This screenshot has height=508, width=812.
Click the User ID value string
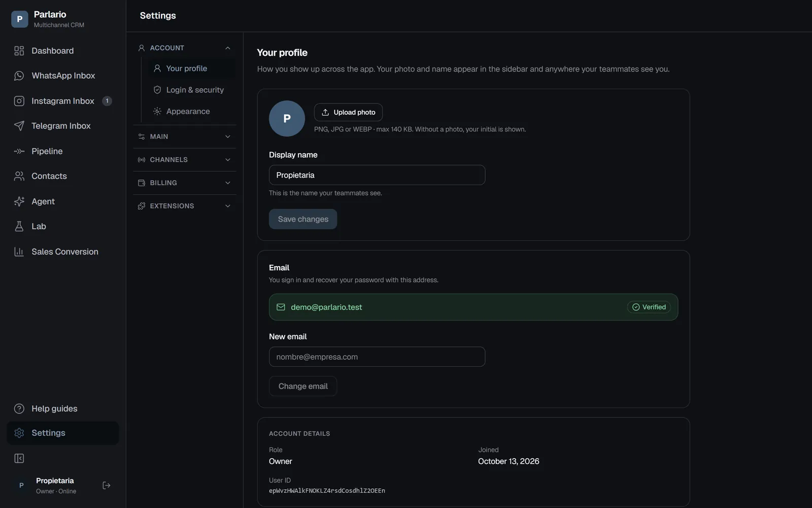pos(327,491)
